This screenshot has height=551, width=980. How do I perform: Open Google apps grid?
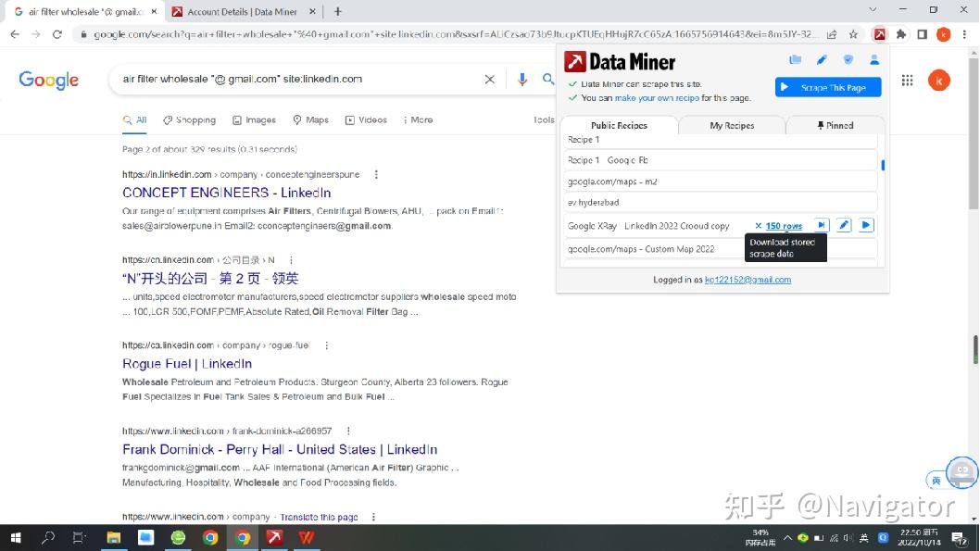[907, 80]
